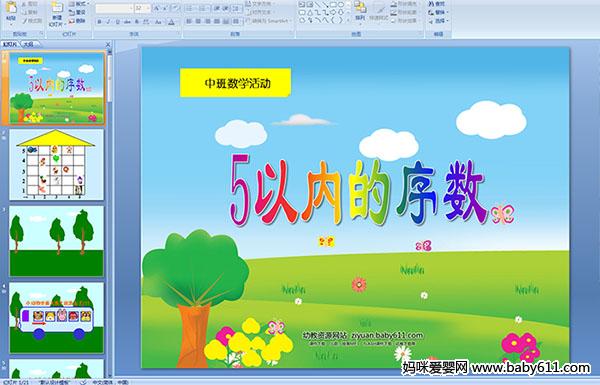
Task: Open the Font Color swatch
Action: click(x=171, y=22)
